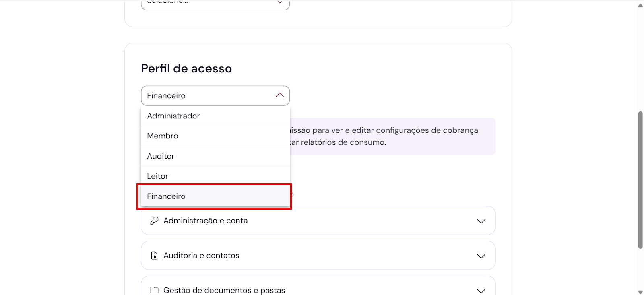The width and height of the screenshot is (644, 295).
Task: Expand Administração e conta via its chevron
Action: click(481, 221)
